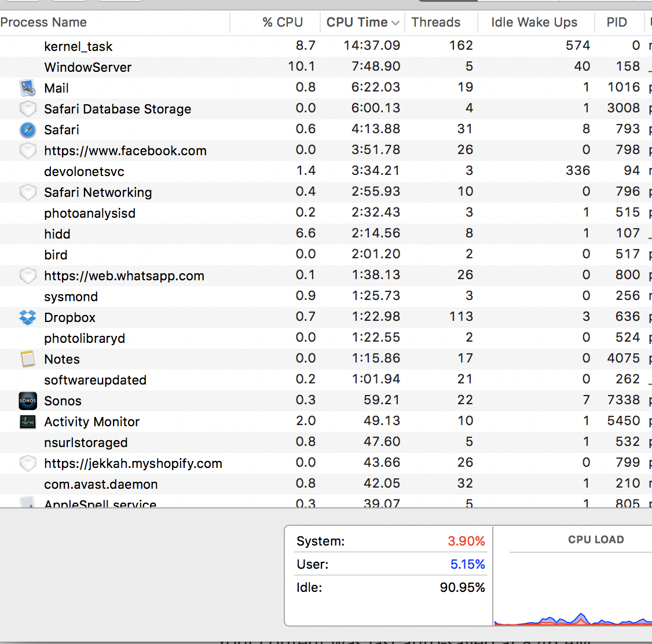
Task: Click Dropbox thread count 113
Action: point(461,316)
